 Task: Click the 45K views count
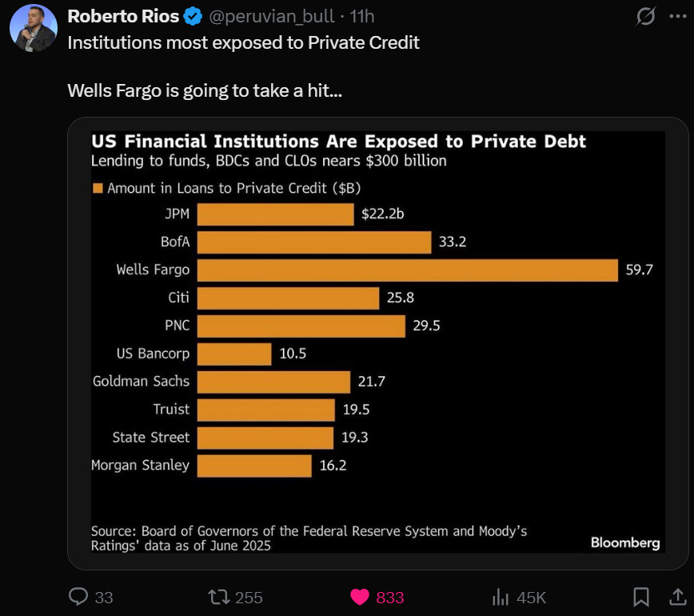click(531, 598)
